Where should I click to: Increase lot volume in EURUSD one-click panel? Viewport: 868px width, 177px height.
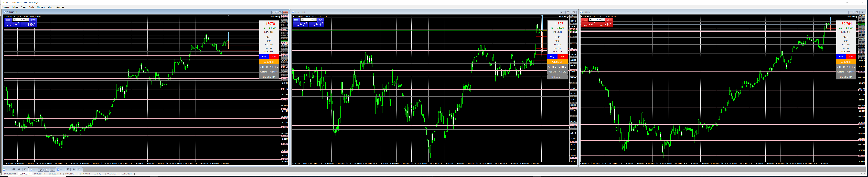(x=27, y=19)
